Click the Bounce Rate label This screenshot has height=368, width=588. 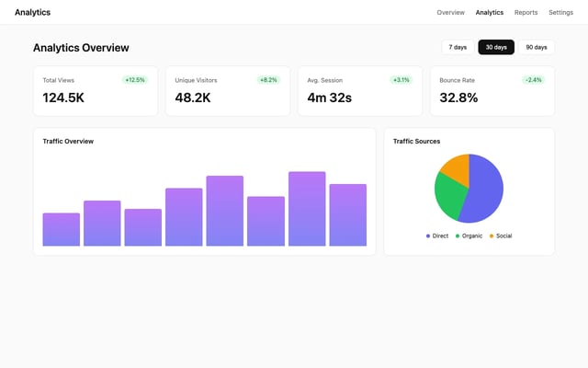coord(458,80)
